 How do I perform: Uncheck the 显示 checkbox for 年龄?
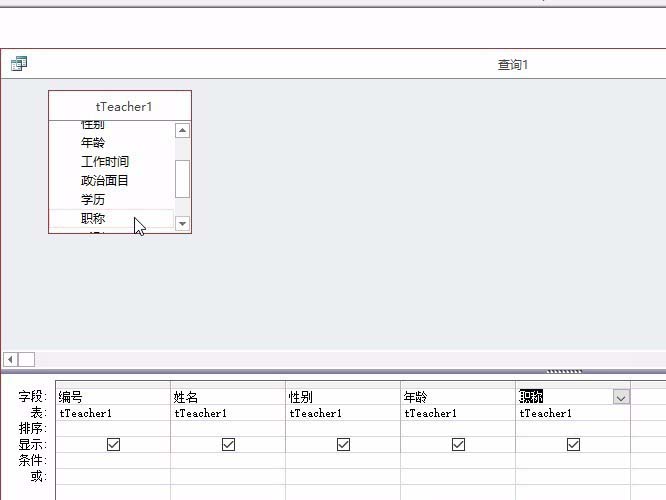[458, 445]
